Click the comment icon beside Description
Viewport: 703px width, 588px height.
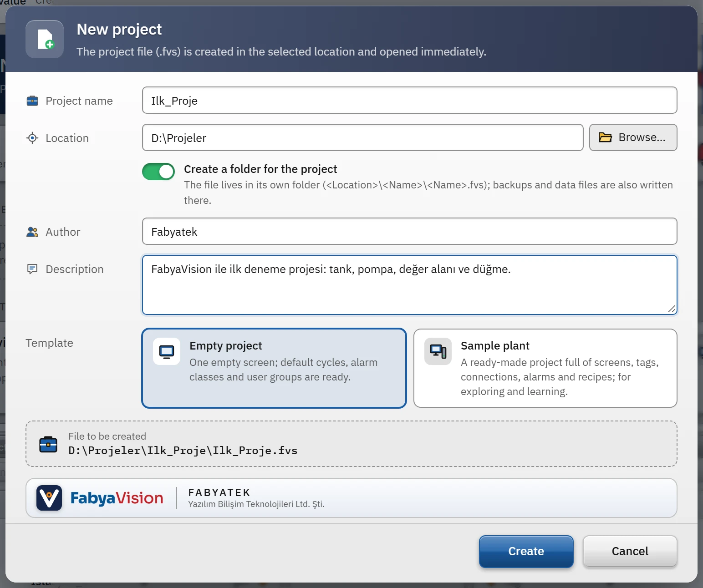(x=32, y=269)
